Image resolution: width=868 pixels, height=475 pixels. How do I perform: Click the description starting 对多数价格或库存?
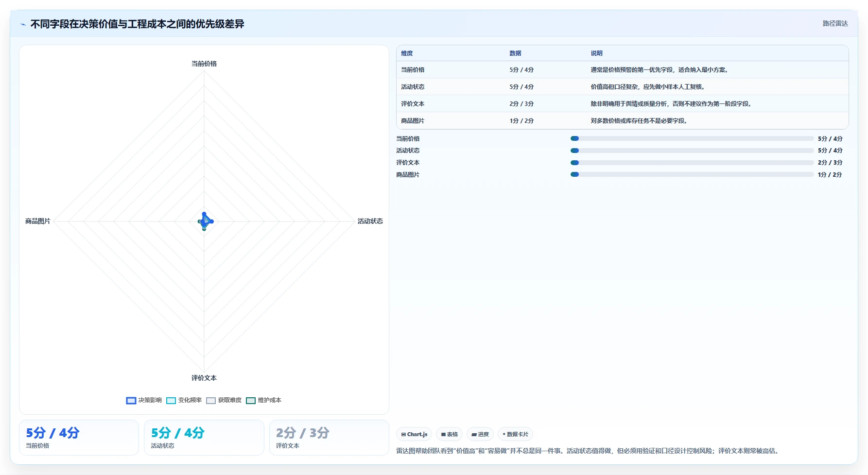click(x=640, y=121)
